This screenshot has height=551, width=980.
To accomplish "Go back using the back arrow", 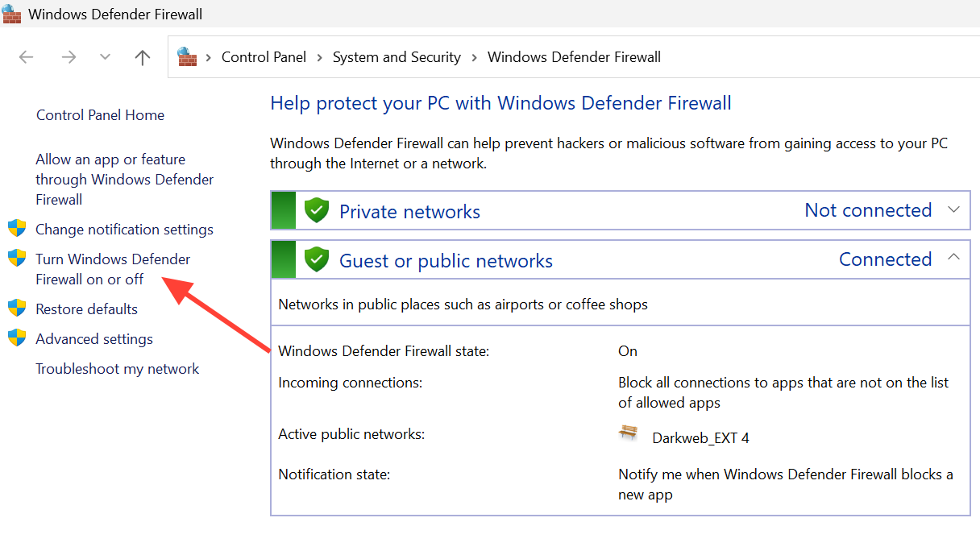I will [x=27, y=57].
